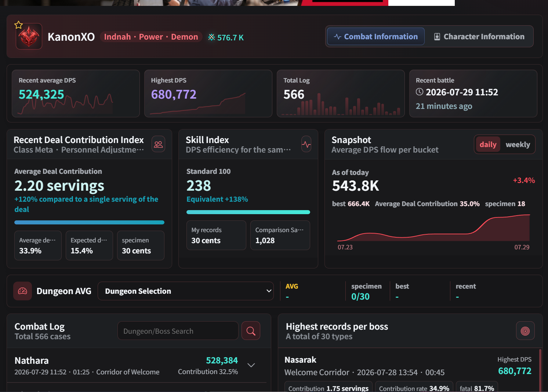The width and height of the screenshot is (548, 392).
Task: Click the Total 566 cases subtitle
Action: click(43, 336)
